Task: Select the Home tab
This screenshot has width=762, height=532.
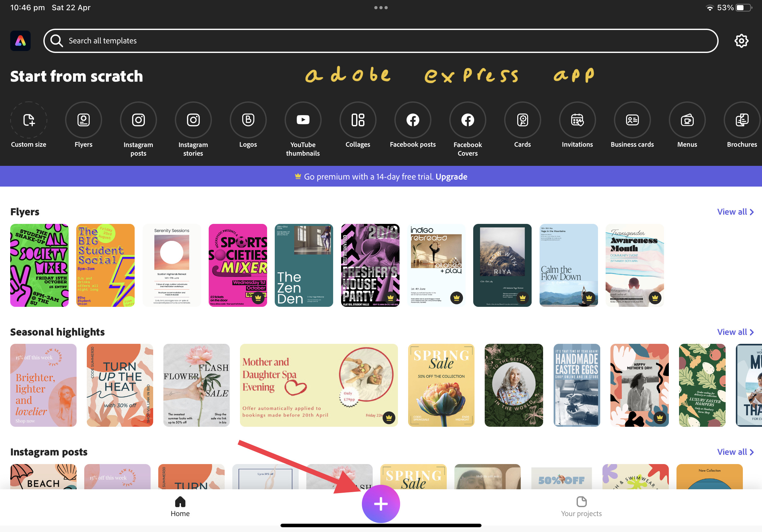Action: click(180, 507)
